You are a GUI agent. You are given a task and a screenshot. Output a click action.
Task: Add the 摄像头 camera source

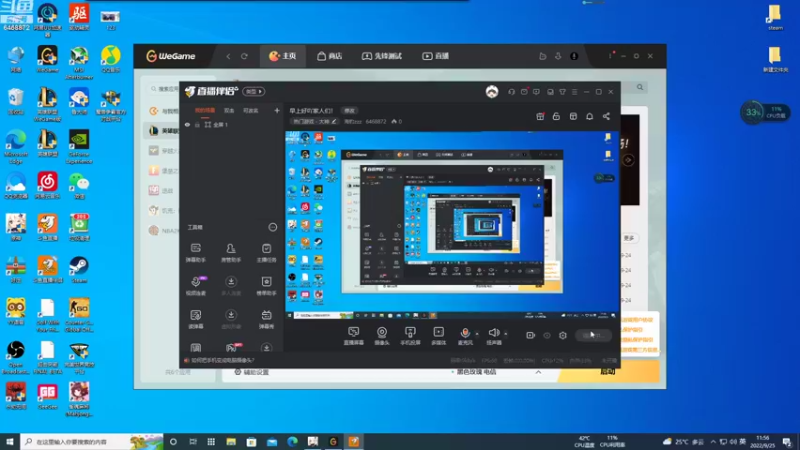tap(382, 336)
